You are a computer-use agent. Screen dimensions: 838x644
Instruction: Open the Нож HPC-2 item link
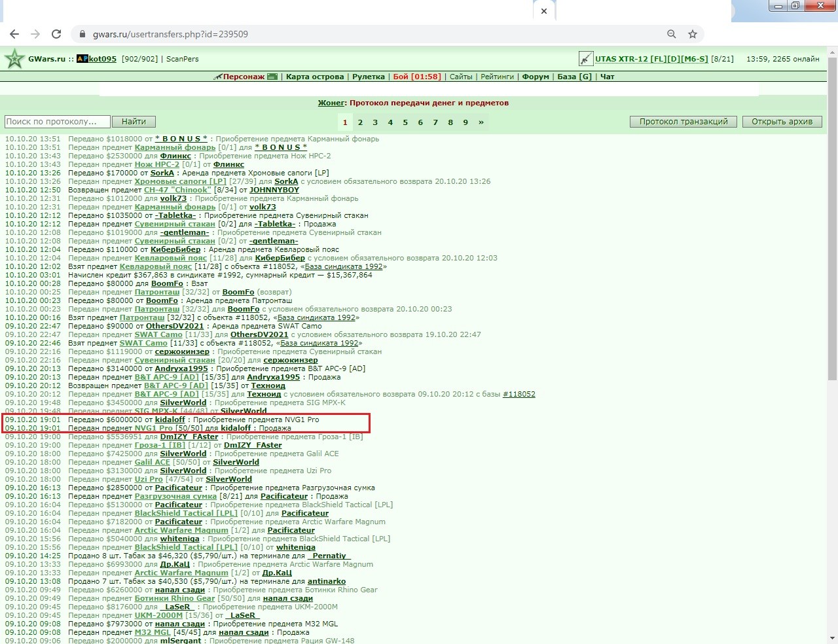pos(157,164)
